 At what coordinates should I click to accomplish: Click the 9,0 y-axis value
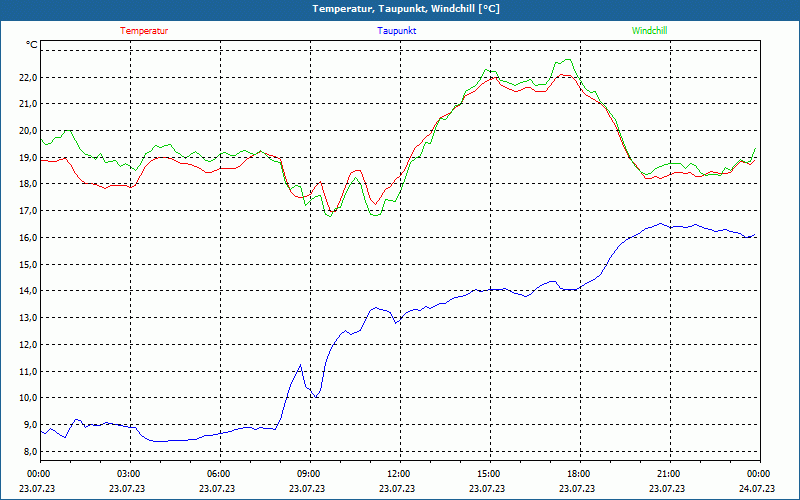pos(29,424)
